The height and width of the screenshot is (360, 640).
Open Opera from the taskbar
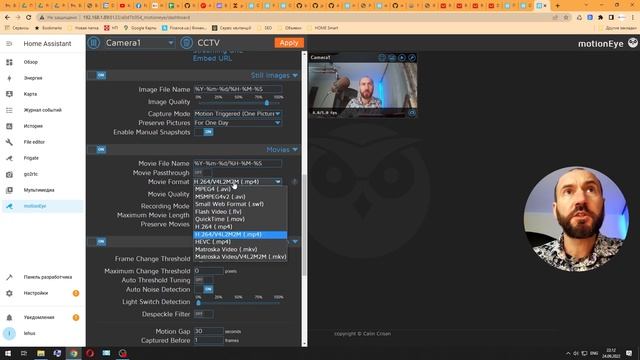90,353
